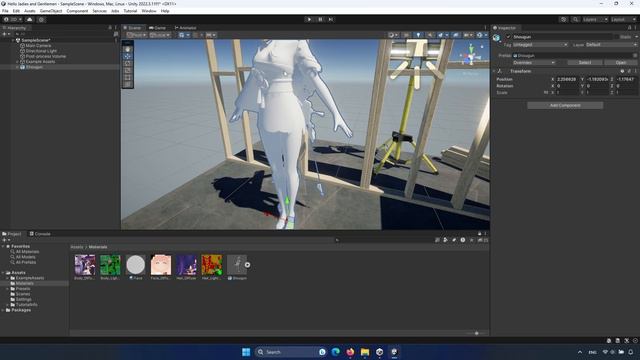The width and height of the screenshot is (640, 360).
Task: Open the draw mode shading dropdown
Action: pos(393,35)
